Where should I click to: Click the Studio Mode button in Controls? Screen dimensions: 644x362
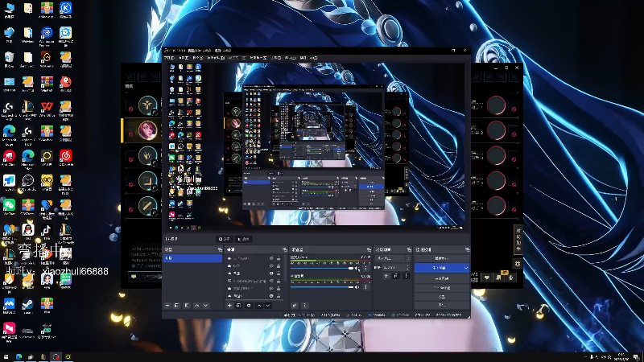coord(442,288)
